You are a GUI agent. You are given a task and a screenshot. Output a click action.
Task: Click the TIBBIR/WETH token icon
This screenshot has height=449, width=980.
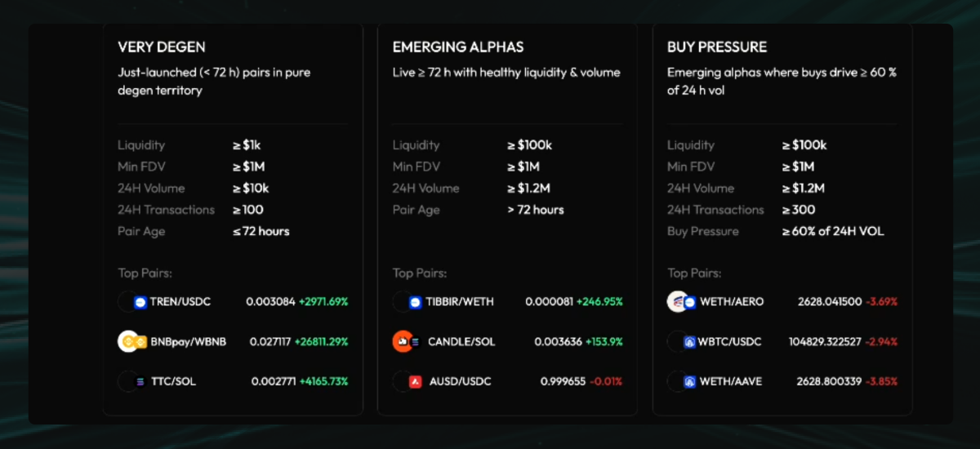(407, 301)
